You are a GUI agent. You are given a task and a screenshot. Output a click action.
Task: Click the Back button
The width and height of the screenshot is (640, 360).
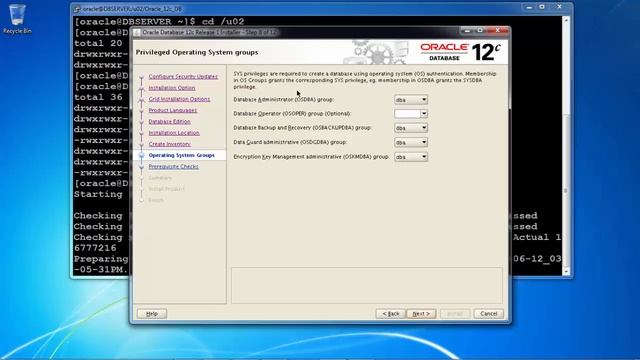[x=391, y=313]
